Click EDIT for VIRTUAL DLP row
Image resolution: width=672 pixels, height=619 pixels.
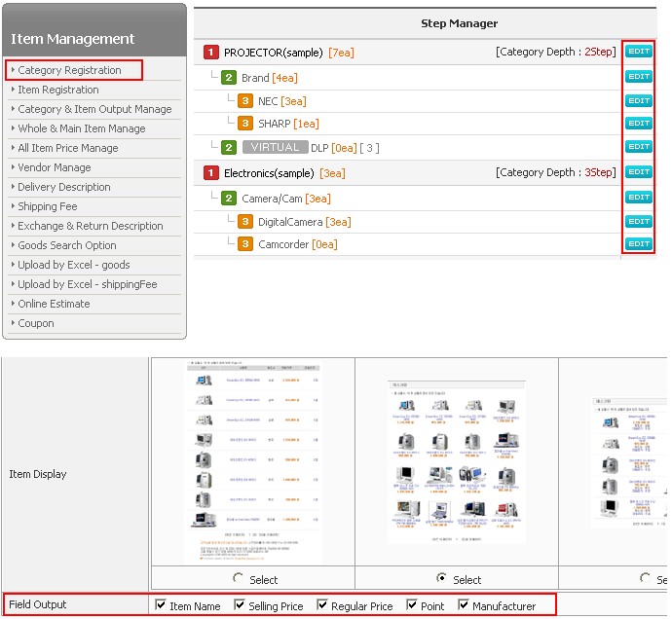point(638,147)
